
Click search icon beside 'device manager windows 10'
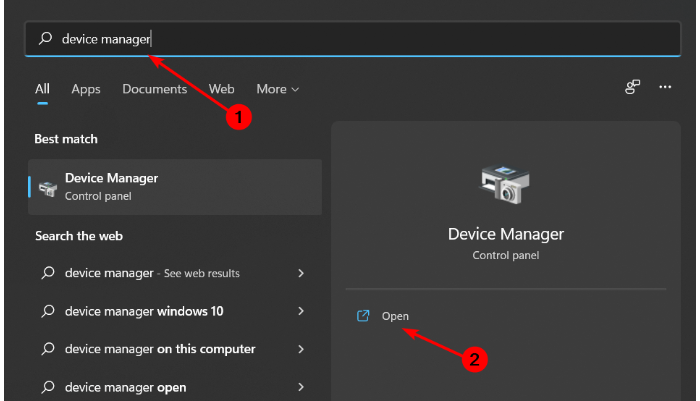click(x=48, y=311)
